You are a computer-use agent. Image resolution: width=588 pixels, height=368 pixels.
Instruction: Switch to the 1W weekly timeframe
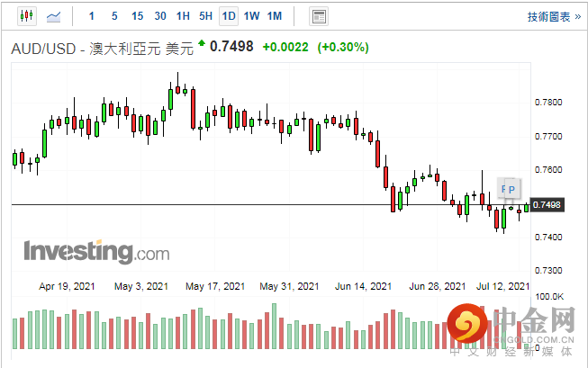(251, 16)
